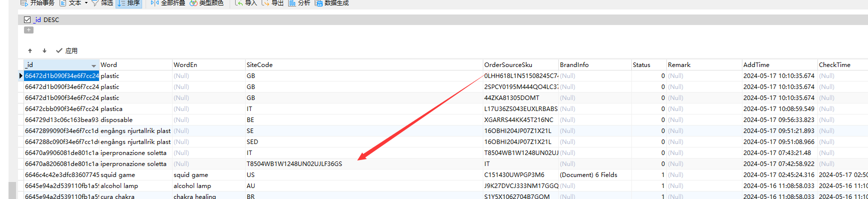Click the OrderSourceSku column header
This screenshot has width=868, height=199.
521,65
